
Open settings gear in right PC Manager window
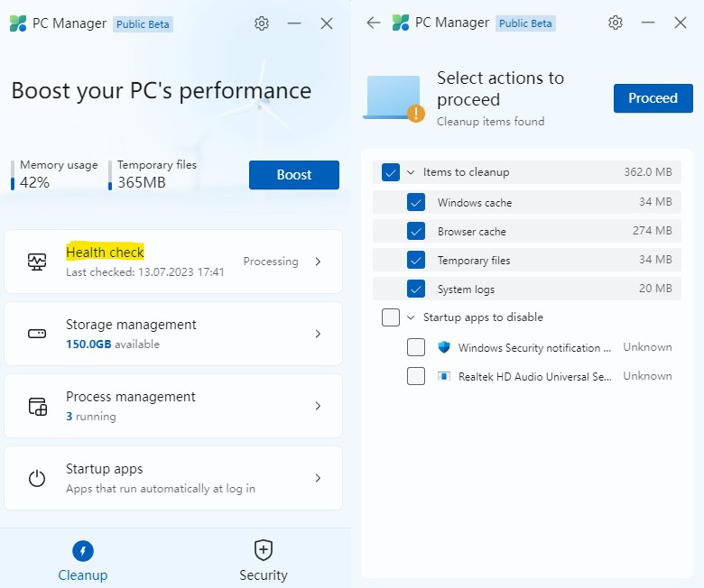[616, 23]
